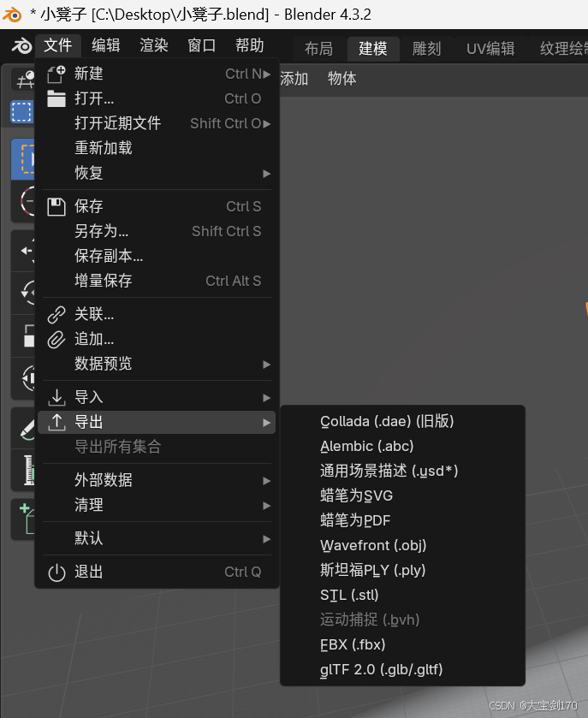Open the 物体 menu in the viewport header
Image resolution: width=588 pixels, height=718 pixels.
[342, 79]
